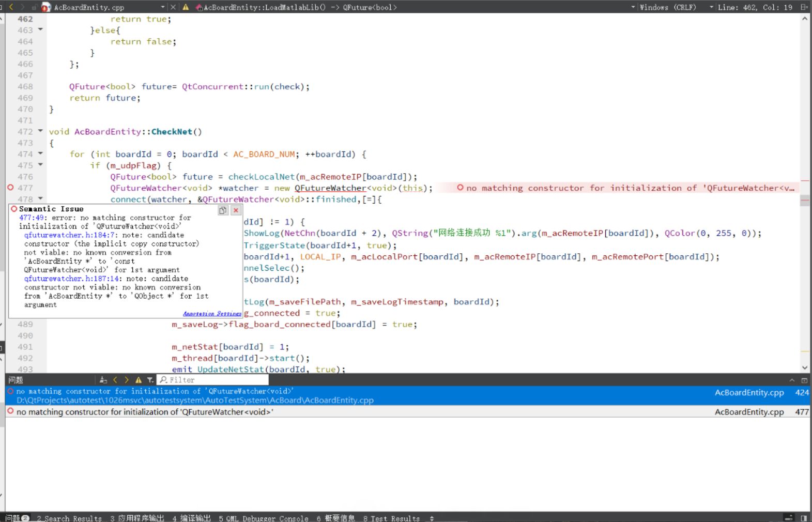Switch to the Search Results tab

69,518
